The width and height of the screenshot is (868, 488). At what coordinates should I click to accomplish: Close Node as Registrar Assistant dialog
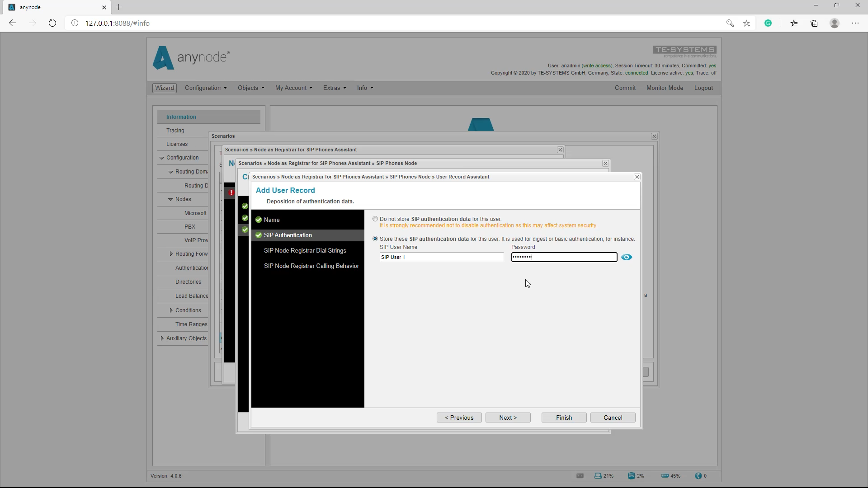560,150
